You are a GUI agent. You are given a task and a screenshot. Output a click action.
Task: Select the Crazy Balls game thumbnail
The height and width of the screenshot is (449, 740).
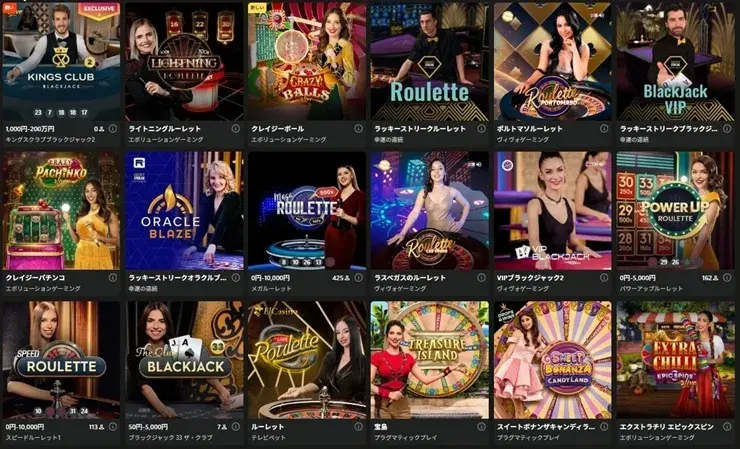(307, 61)
